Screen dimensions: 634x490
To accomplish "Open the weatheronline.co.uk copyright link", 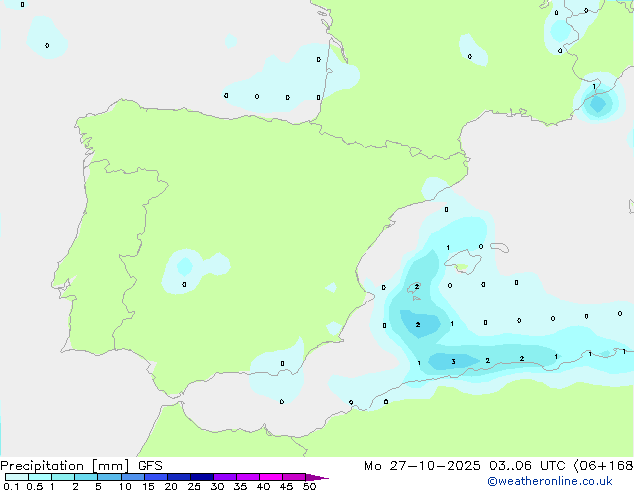I will [550, 481].
